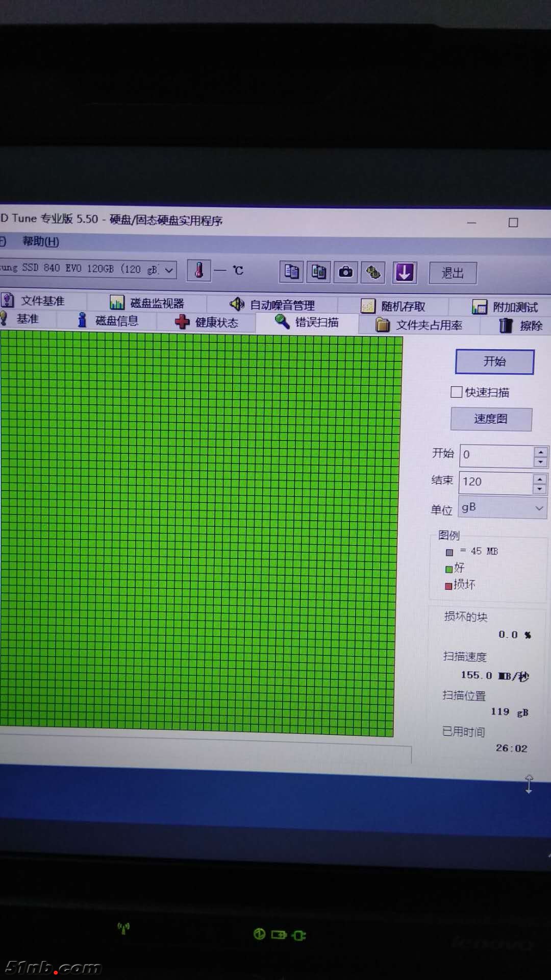Switch to the 磁盘信息 tab

pos(108,321)
